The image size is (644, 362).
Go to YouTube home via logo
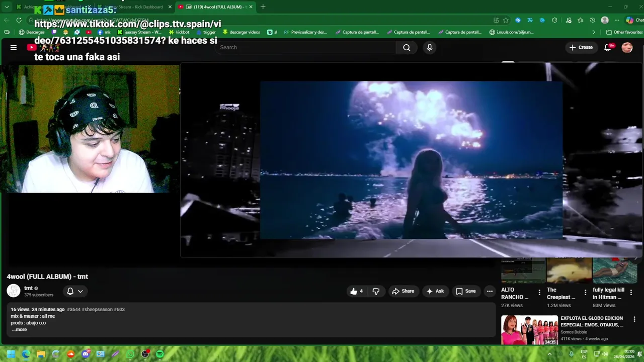32,47
